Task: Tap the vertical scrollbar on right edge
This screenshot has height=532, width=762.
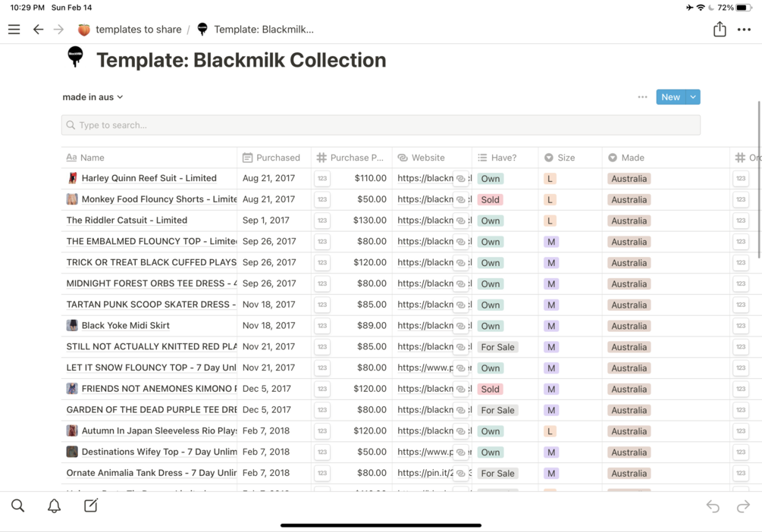Action: (759, 180)
